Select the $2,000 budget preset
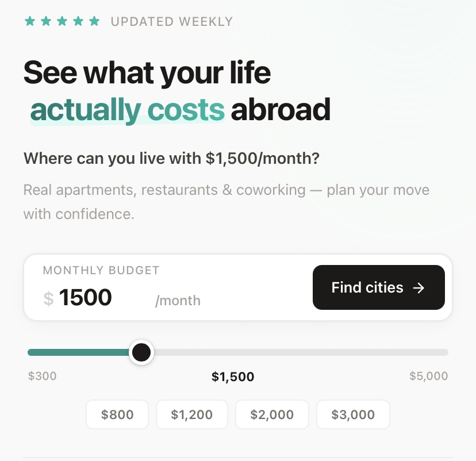The height and width of the screenshot is (461, 476). point(272,414)
